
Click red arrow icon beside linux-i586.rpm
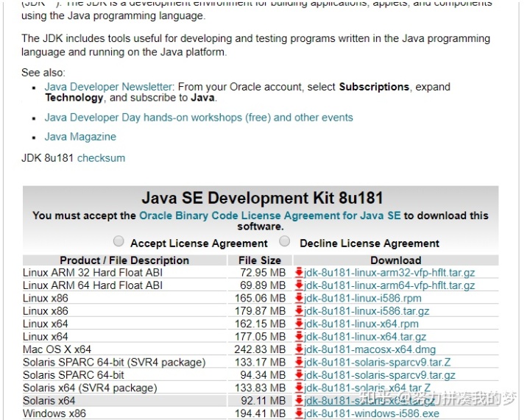tap(299, 298)
